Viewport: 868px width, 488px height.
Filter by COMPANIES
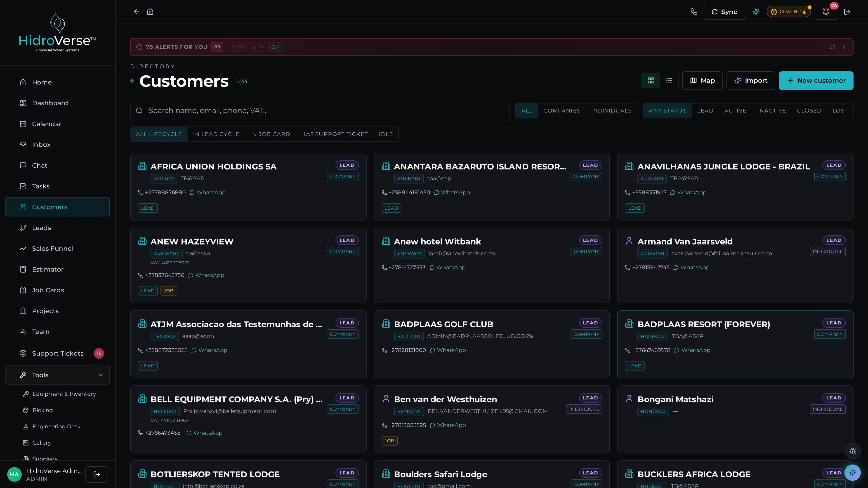coord(562,111)
